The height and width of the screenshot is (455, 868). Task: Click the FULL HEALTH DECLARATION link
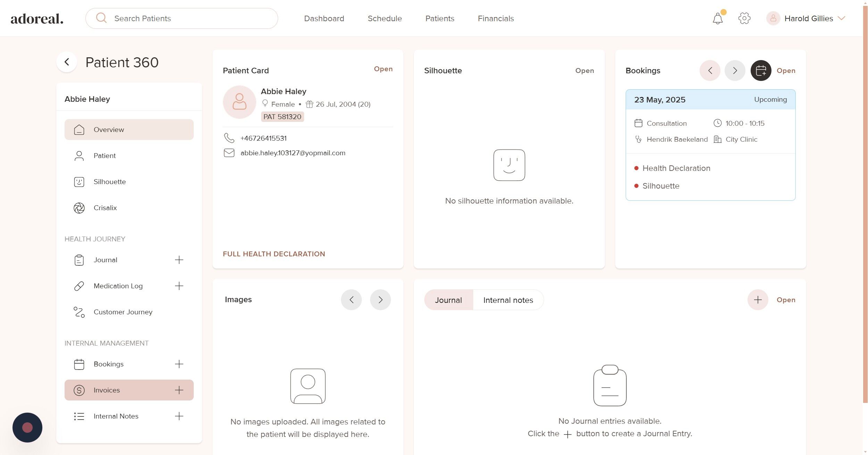(x=274, y=254)
